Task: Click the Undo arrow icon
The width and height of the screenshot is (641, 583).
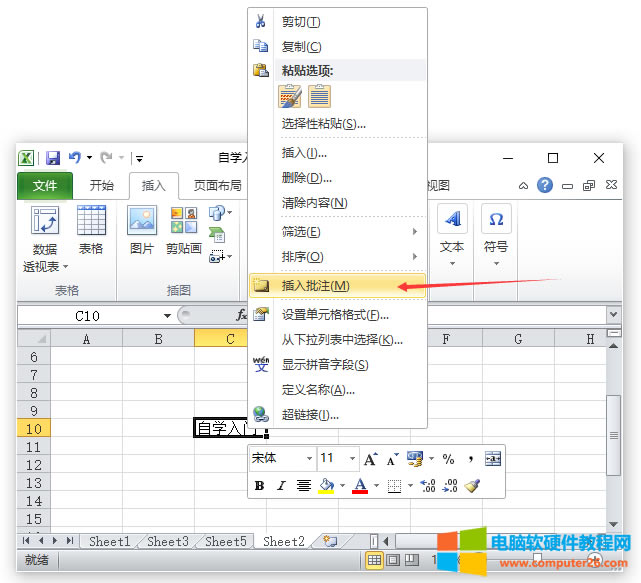Action: [x=75, y=157]
